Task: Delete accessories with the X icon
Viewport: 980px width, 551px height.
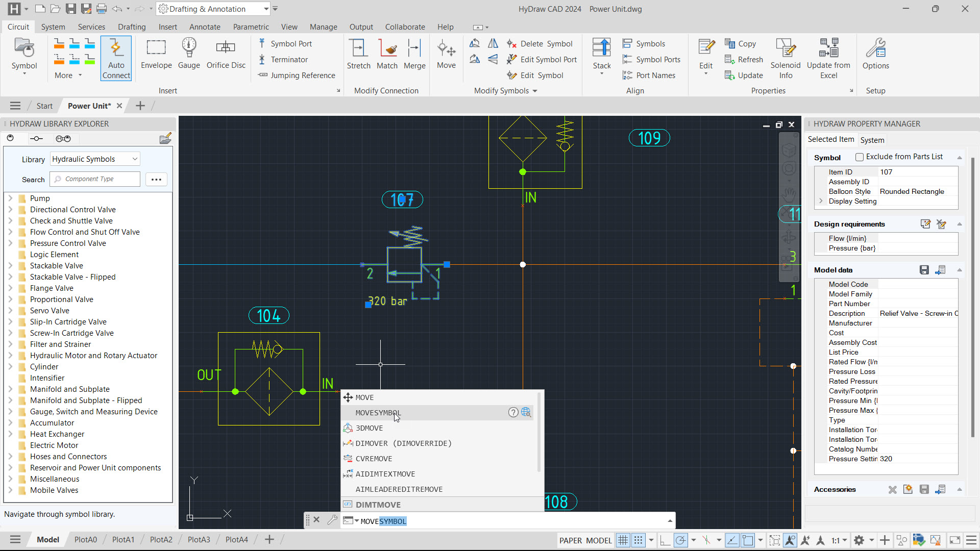Action: point(892,489)
